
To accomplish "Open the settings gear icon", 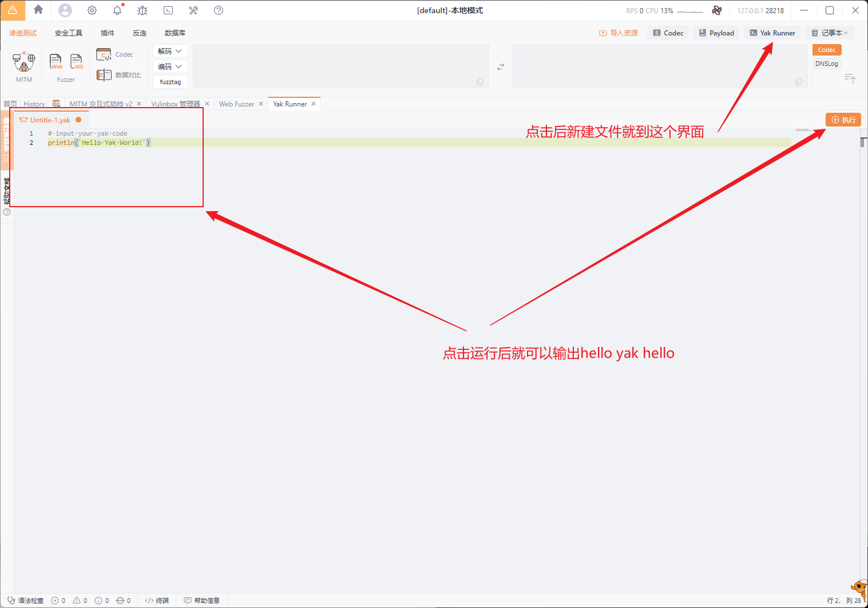I will point(92,10).
